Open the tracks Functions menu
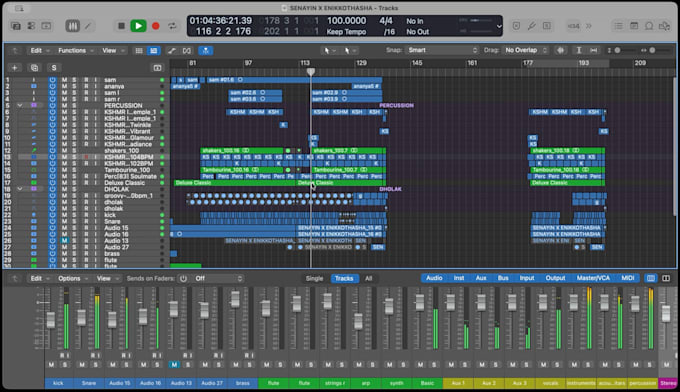The width and height of the screenshot is (680, 392). pyautogui.click(x=75, y=51)
